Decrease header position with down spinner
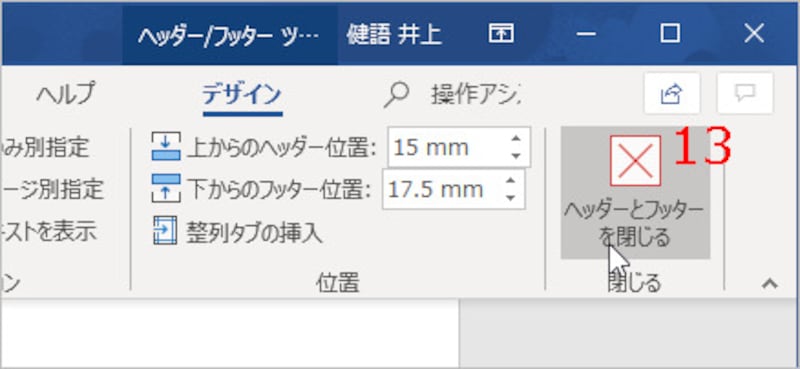The image size is (800, 369). click(516, 156)
